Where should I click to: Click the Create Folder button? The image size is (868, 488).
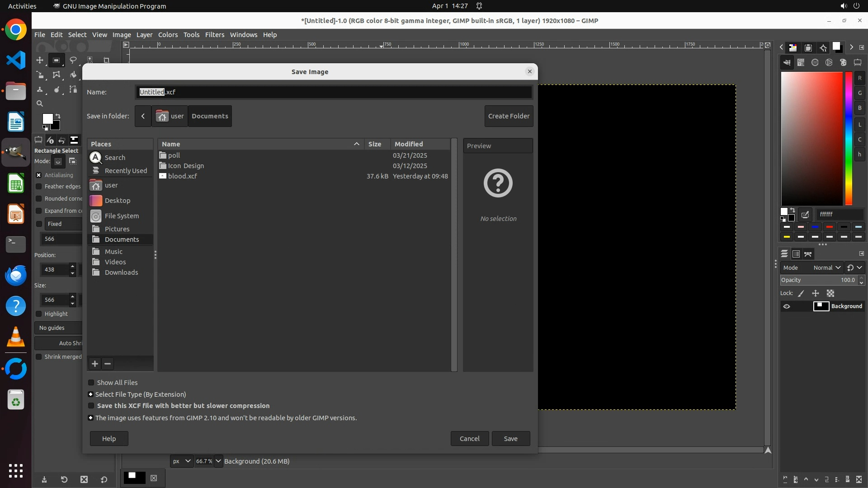point(509,116)
